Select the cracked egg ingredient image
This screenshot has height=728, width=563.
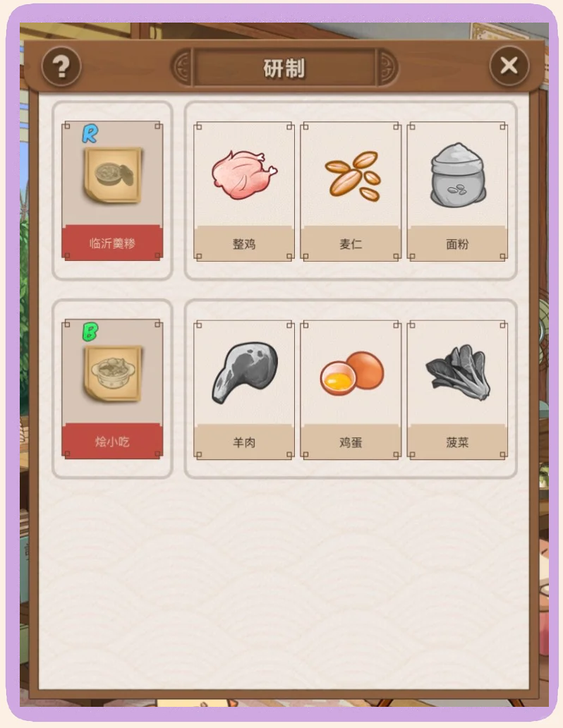(x=352, y=374)
